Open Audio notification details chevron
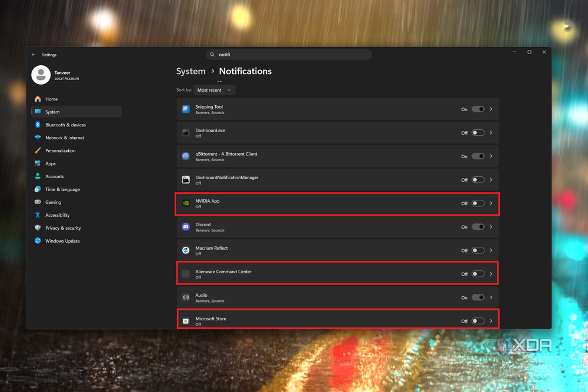This screenshot has width=588, height=392. pos(491,297)
